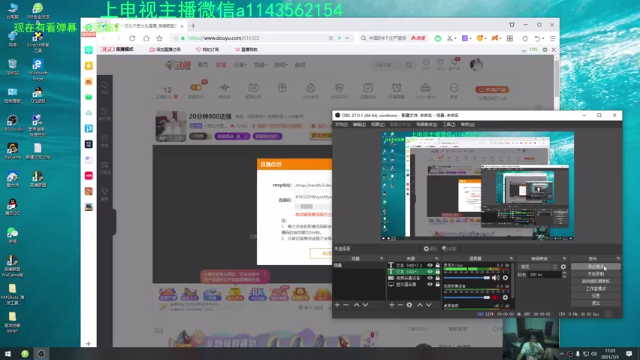Toggle lock on display capture source
Screen dimensions: 640x360
click(438, 284)
